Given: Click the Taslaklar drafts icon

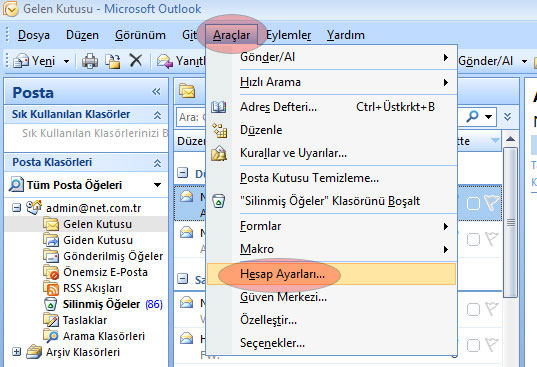Looking at the screenshot, I should tap(51, 320).
